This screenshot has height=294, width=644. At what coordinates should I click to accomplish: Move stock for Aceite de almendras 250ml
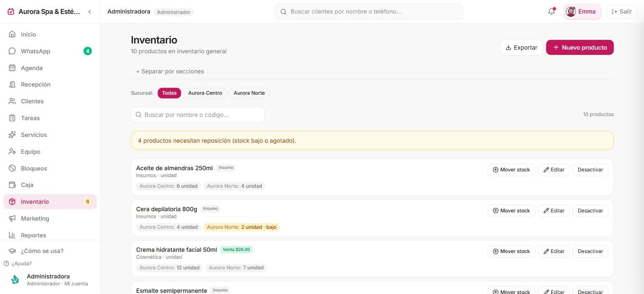tap(511, 170)
